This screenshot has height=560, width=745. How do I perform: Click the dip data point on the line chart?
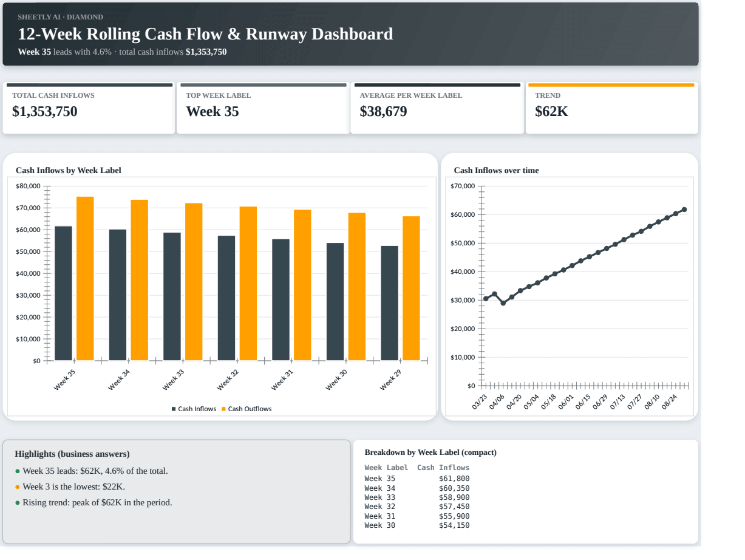click(x=503, y=303)
